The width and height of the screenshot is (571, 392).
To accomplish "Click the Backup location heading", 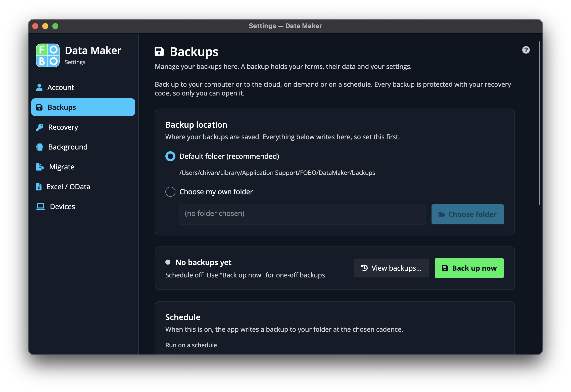I will (x=196, y=125).
